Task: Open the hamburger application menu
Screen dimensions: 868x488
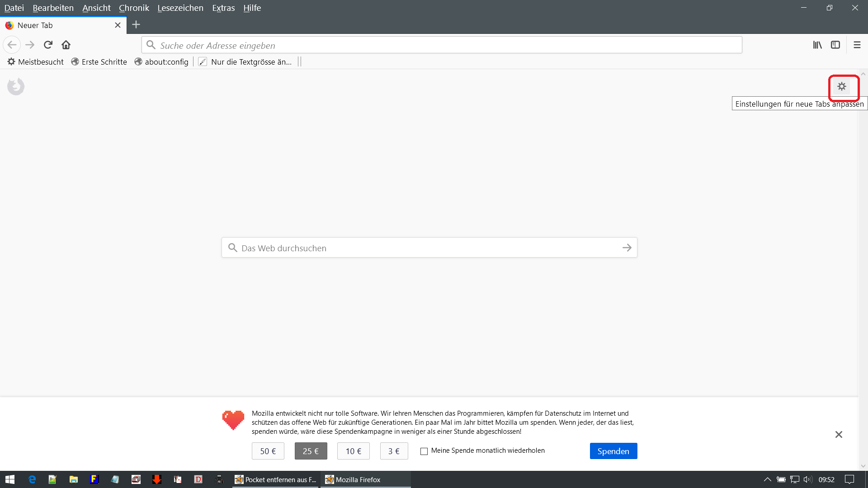Action: pyautogui.click(x=857, y=45)
